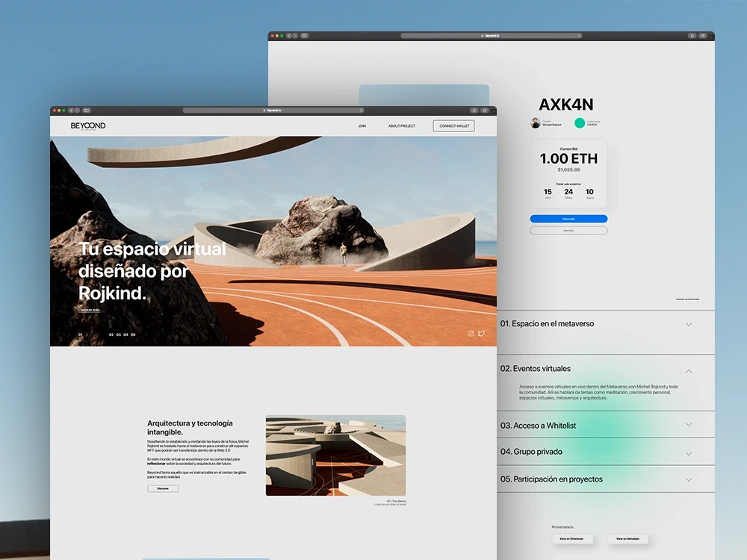
Task: Select slide 04 indicator on hero
Action: pos(125,335)
